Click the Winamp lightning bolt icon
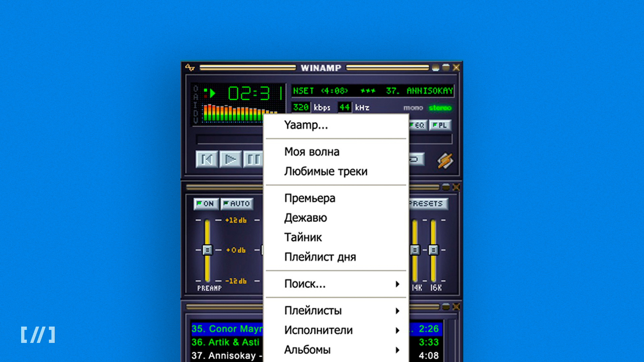Screen dimensions: 644x362 [x=445, y=161]
